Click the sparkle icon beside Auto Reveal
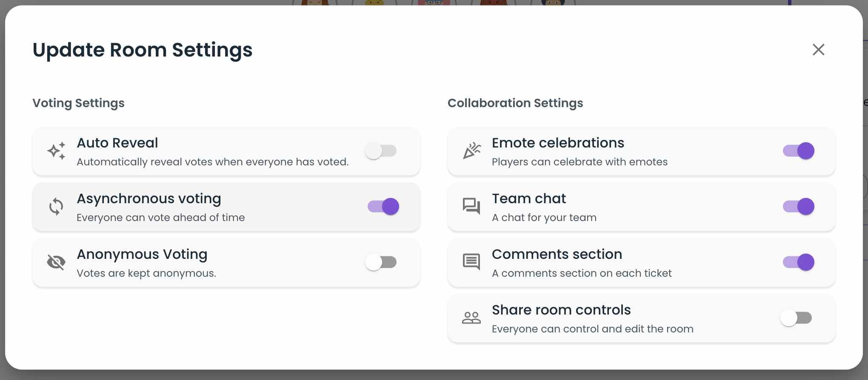The image size is (868, 380). 56,151
